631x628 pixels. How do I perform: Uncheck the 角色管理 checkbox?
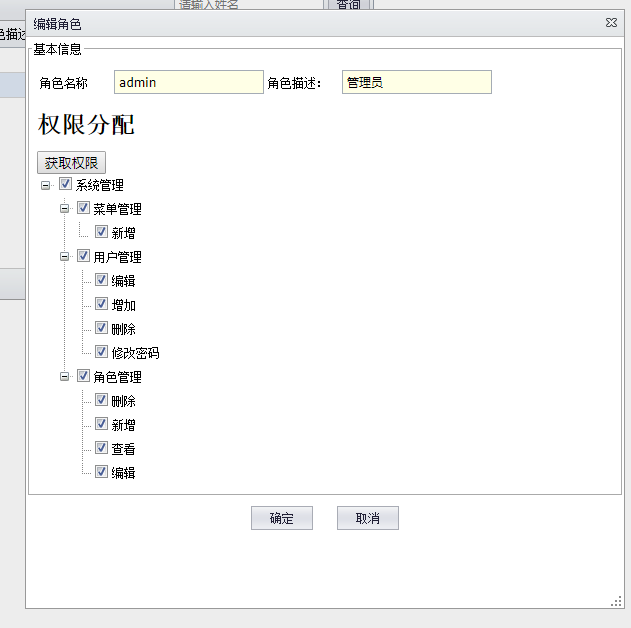pos(83,376)
